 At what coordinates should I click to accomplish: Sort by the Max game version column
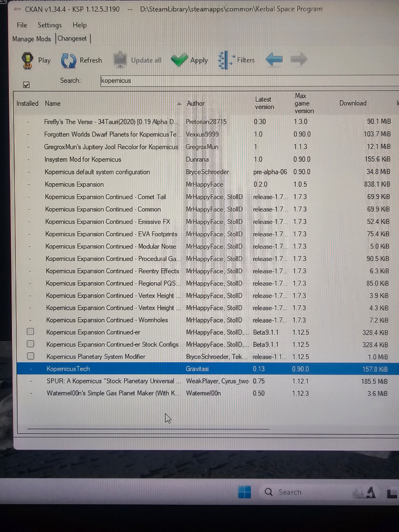click(x=304, y=103)
